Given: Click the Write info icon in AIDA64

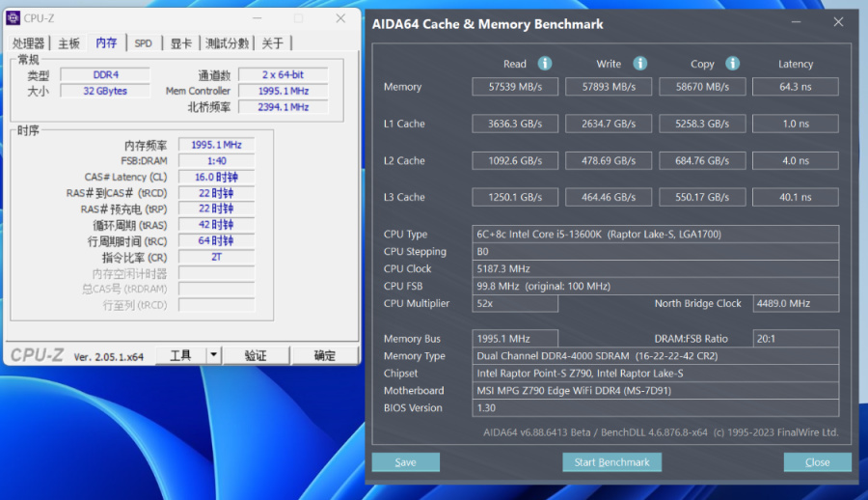Looking at the screenshot, I should tap(640, 64).
